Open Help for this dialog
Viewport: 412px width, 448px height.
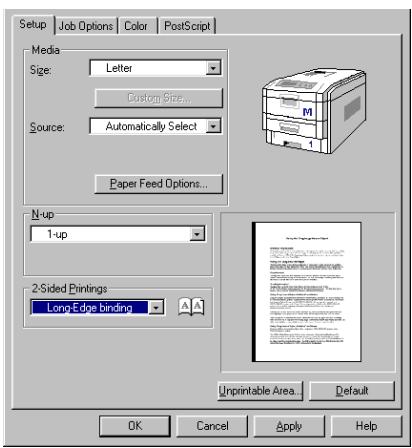coord(366,426)
